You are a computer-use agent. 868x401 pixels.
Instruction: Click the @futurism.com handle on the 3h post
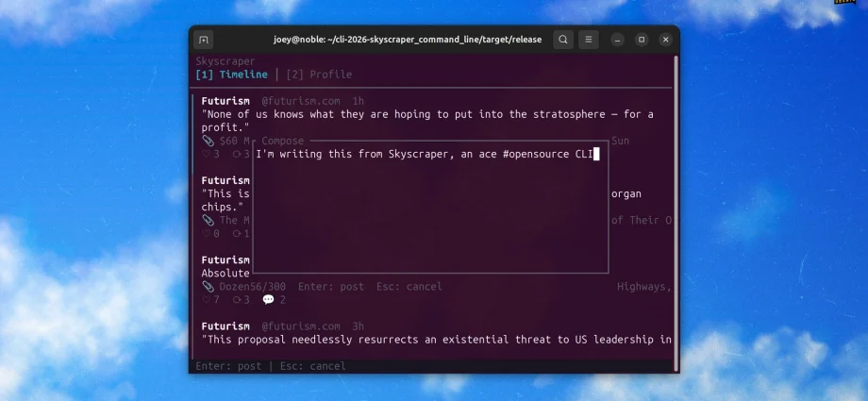click(301, 326)
